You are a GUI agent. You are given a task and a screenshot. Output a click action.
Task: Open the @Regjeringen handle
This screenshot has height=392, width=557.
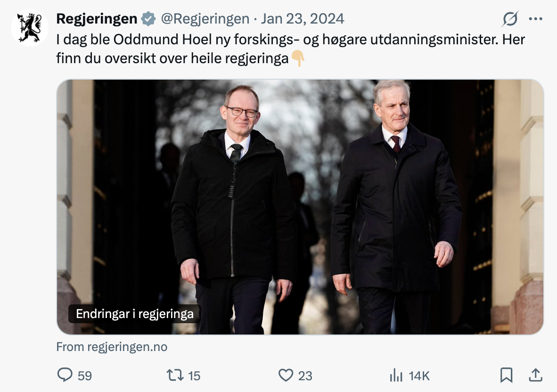pos(205,19)
